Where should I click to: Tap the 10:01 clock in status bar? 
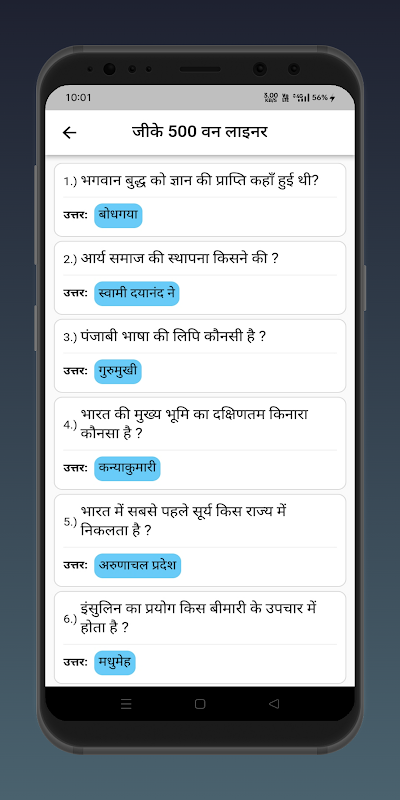click(x=78, y=97)
